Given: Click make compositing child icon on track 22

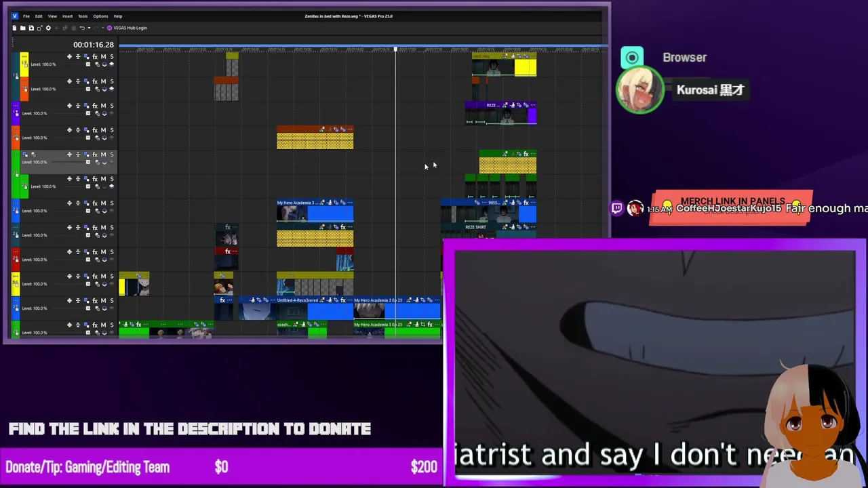Looking at the screenshot, I should click(104, 186).
